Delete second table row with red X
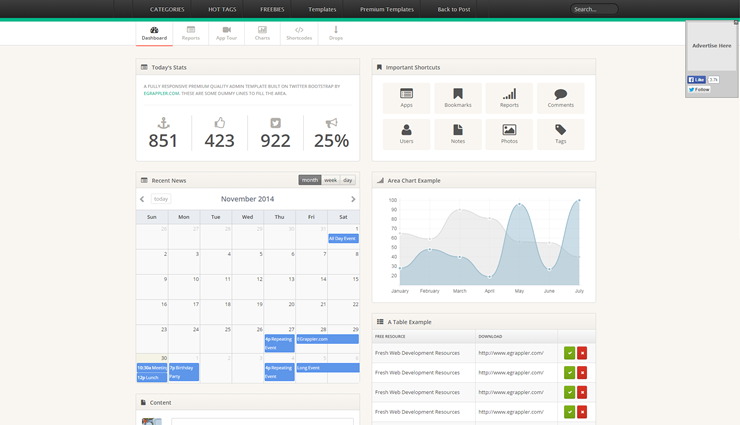Image resolution: width=740 pixels, height=425 pixels. [582, 373]
